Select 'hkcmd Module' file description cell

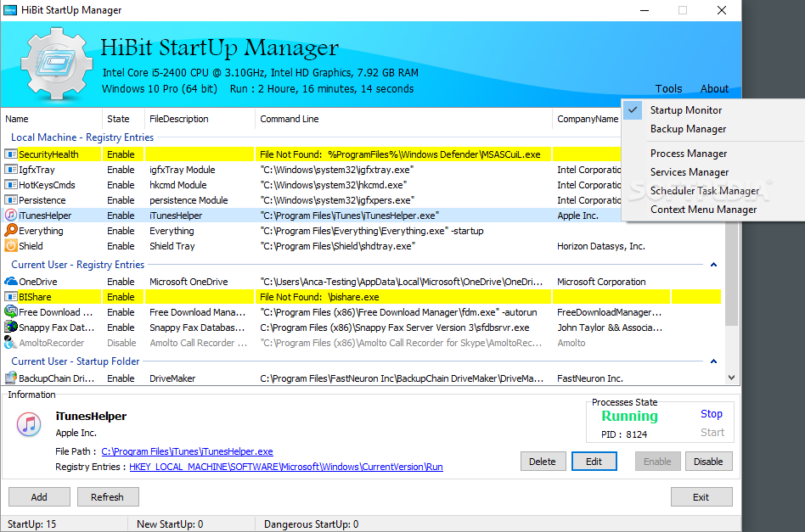point(179,185)
